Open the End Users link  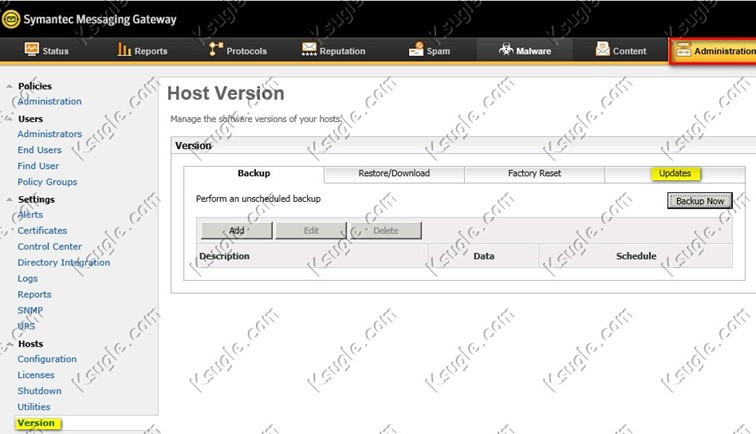(x=40, y=150)
